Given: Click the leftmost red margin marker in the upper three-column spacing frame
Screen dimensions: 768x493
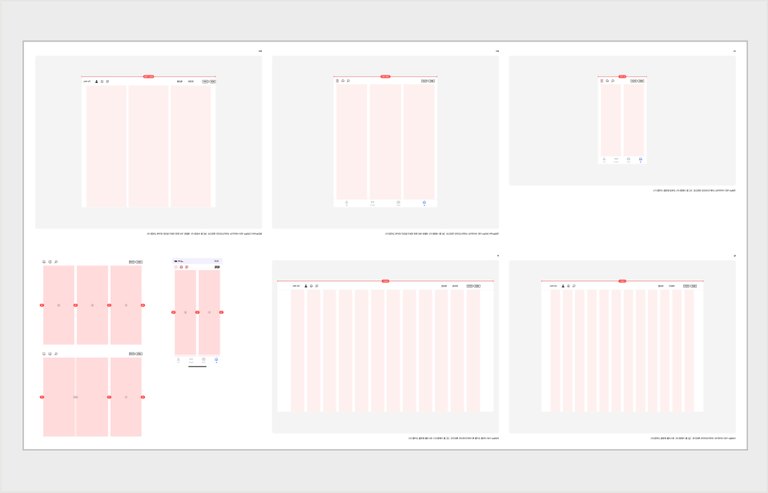Looking at the screenshot, I should point(42,305).
